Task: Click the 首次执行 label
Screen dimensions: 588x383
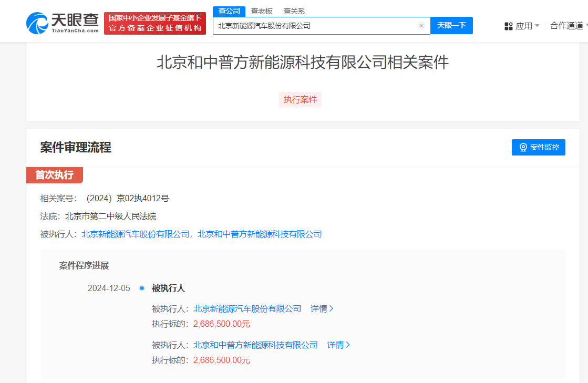Action: point(54,175)
